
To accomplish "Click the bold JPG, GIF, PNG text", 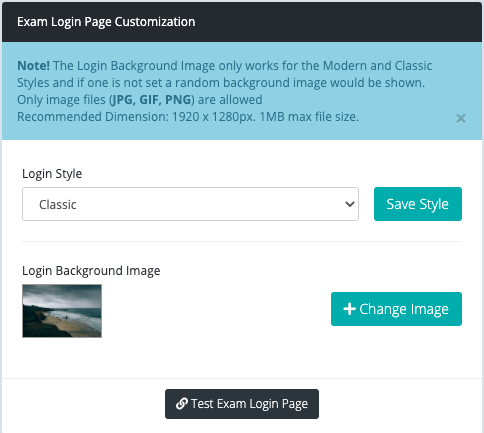I will tap(152, 100).
